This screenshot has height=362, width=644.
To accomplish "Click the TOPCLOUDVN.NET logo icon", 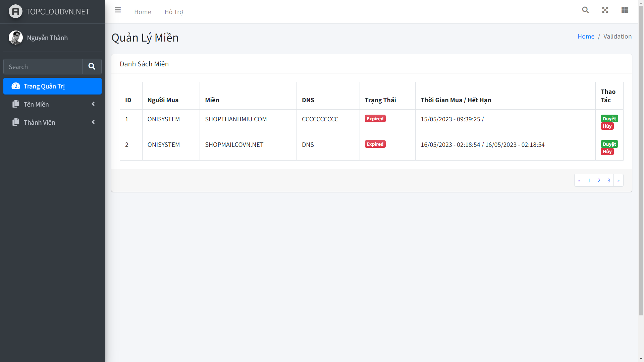I will tap(15, 11).
